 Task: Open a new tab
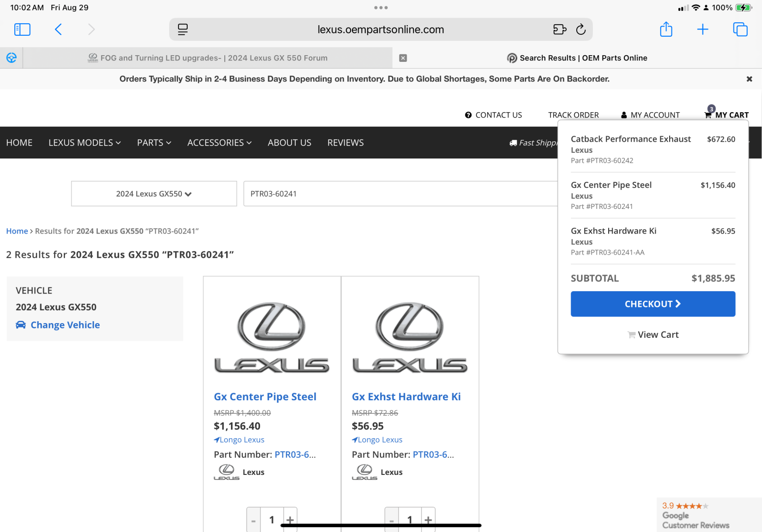point(702,30)
